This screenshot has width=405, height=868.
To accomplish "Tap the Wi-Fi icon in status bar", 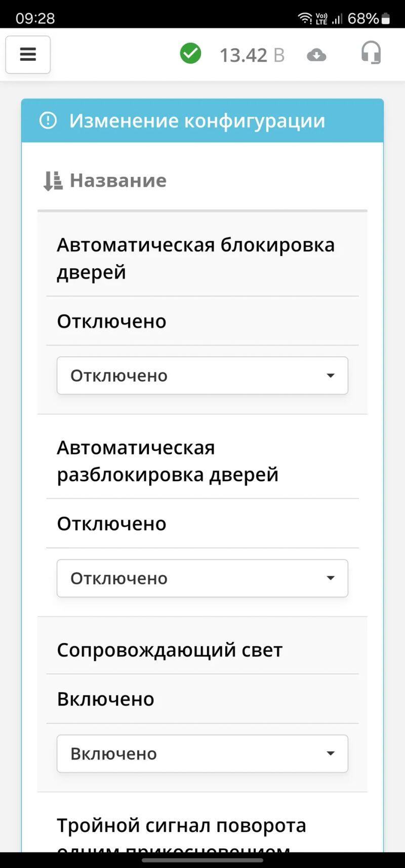I will [305, 18].
